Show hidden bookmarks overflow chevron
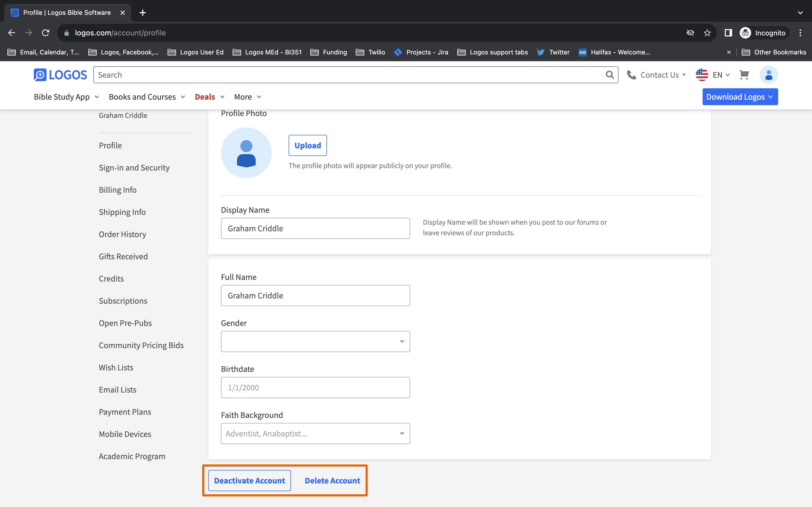Viewport: 812px width, 507px height. (x=728, y=52)
